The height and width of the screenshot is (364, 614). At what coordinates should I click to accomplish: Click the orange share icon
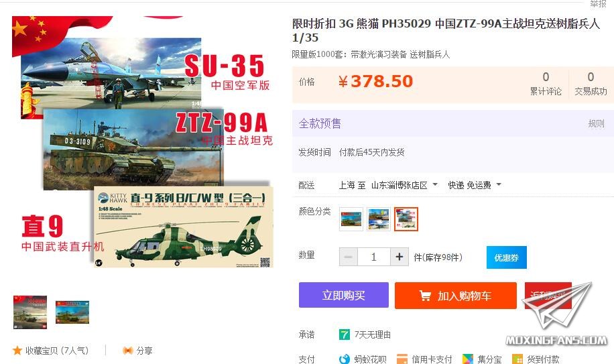pyautogui.click(x=127, y=351)
